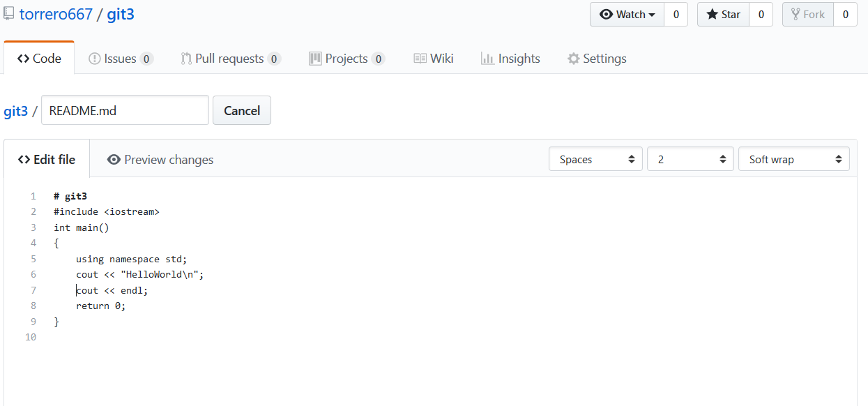Click the repository book icon
This screenshot has height=406, width=868.
tap(9, 14)
